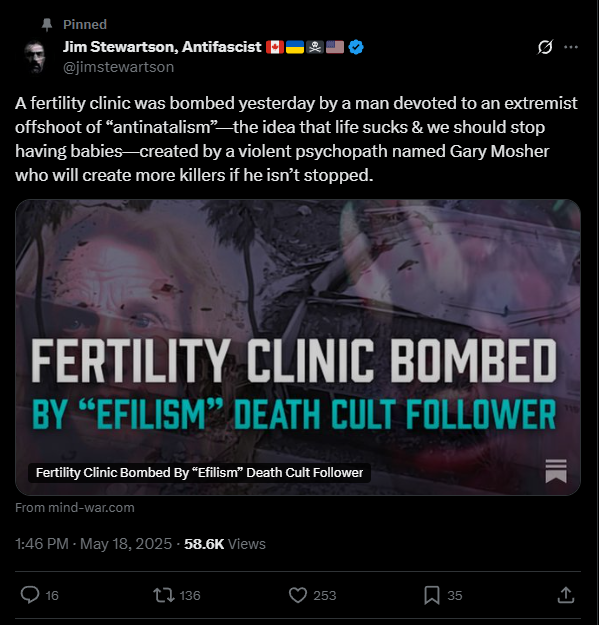Click the 253 likes count
Screen dimensions: 599x625
(324, 595)
